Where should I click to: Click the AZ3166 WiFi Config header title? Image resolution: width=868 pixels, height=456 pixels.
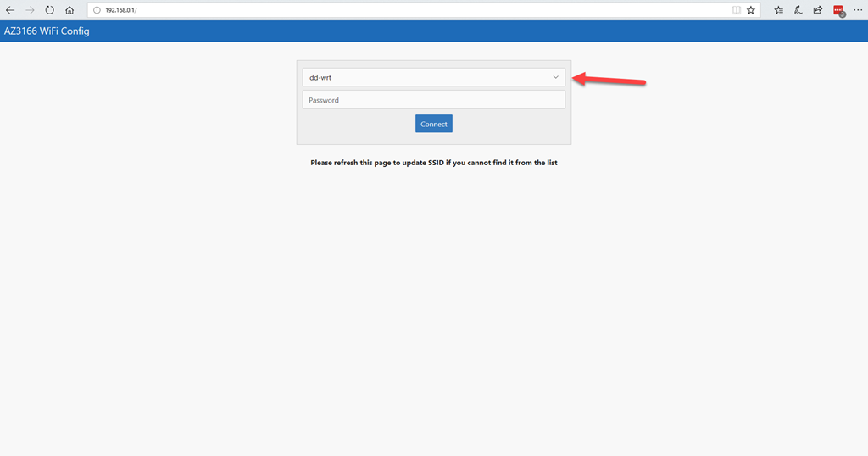(47, 31)
